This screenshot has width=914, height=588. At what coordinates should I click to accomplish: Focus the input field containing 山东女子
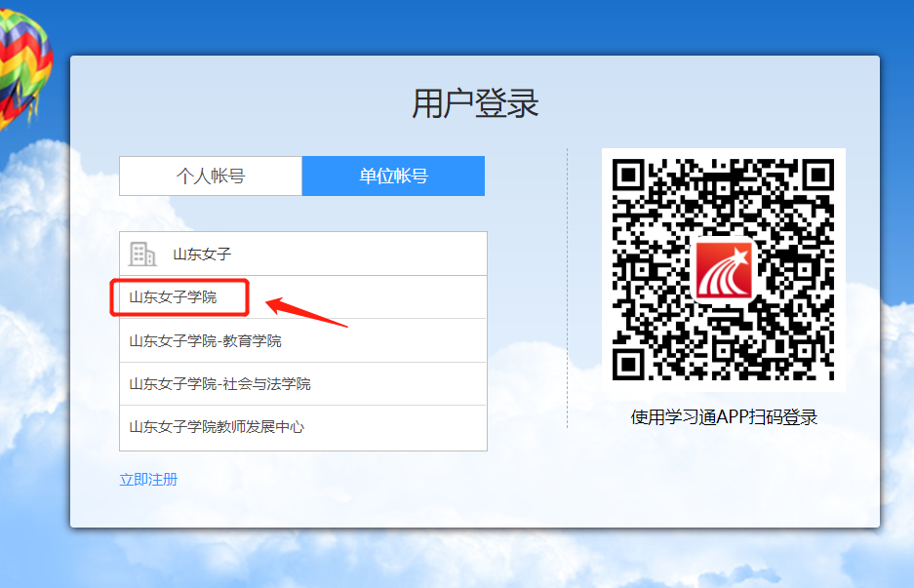pos(322,255)
